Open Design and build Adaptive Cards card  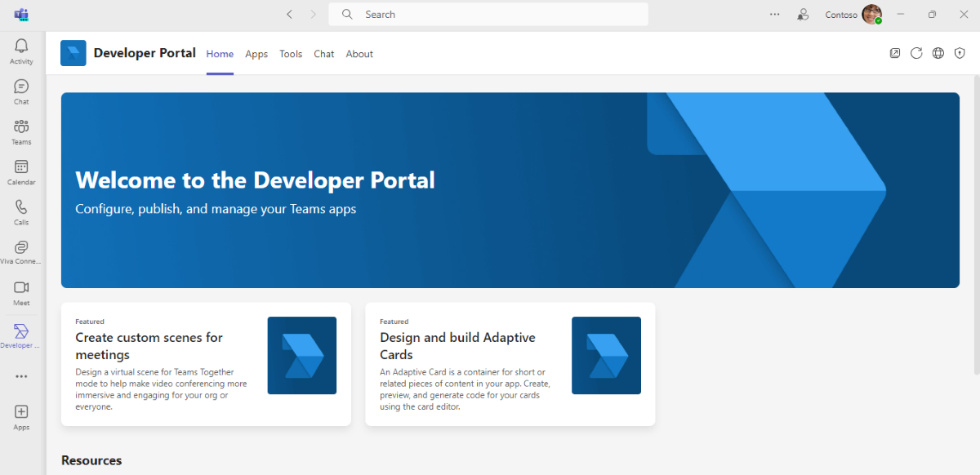[510, 364]
